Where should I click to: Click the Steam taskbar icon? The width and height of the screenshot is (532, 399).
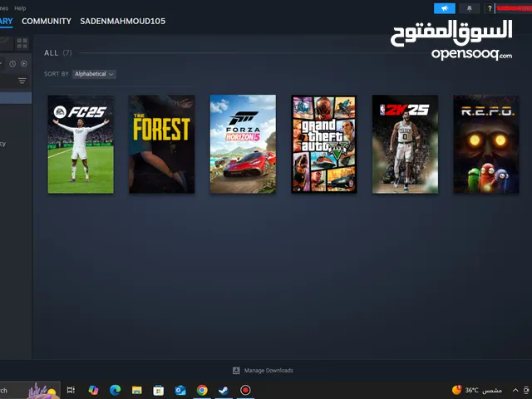224,390
